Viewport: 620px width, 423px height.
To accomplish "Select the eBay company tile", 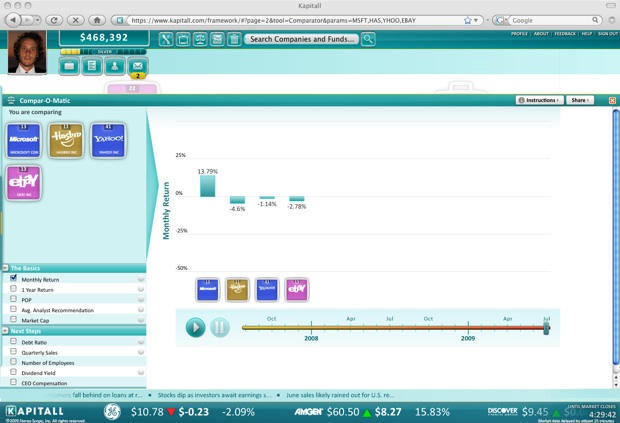I will pyautogui.click(x=23, y=183).
